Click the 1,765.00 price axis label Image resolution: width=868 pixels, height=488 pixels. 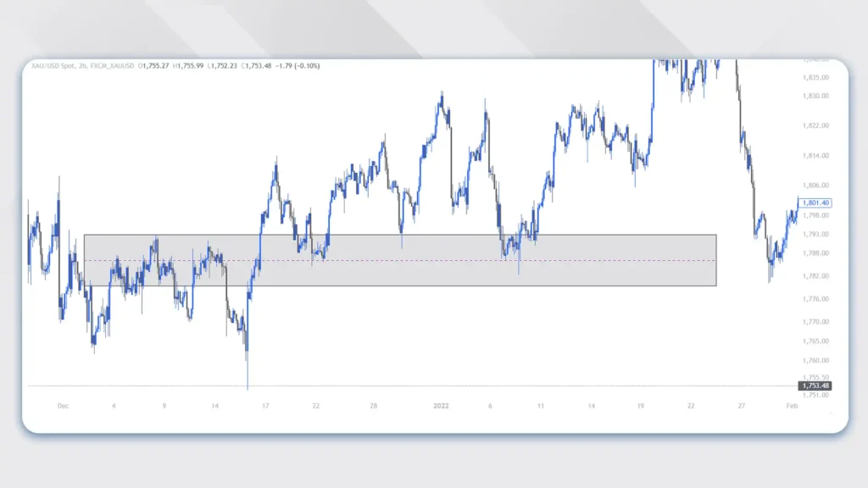[x=815, y=341]
